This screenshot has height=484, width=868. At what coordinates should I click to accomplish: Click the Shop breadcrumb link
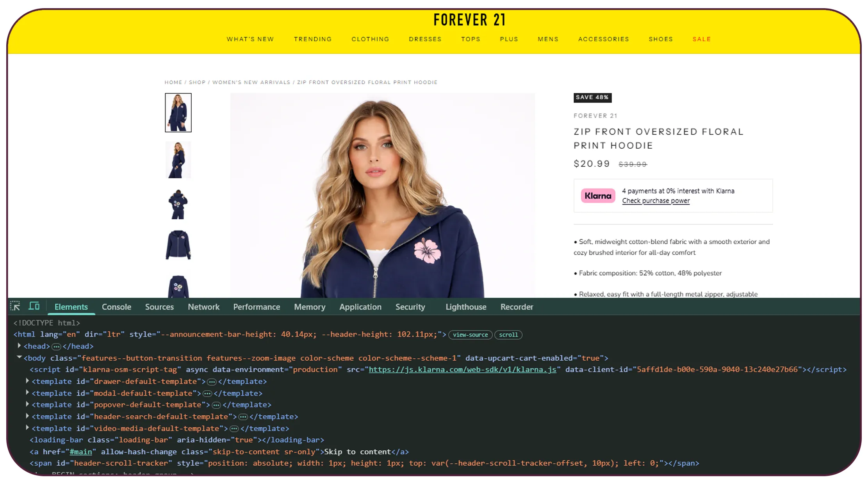(x=197, y=82)
